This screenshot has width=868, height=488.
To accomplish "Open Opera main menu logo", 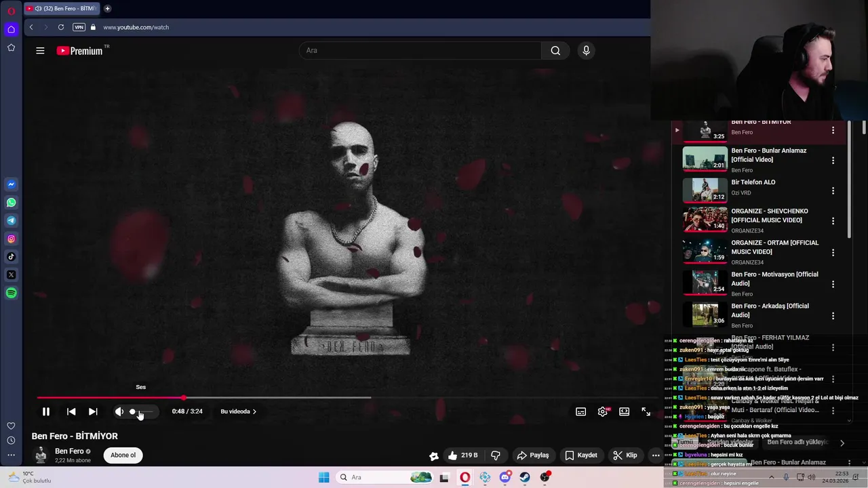I will (11, 11).
